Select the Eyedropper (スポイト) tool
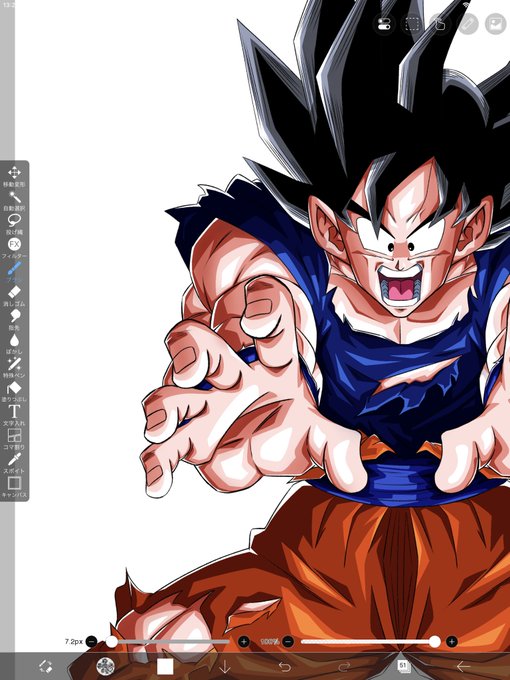 [14, 463]
